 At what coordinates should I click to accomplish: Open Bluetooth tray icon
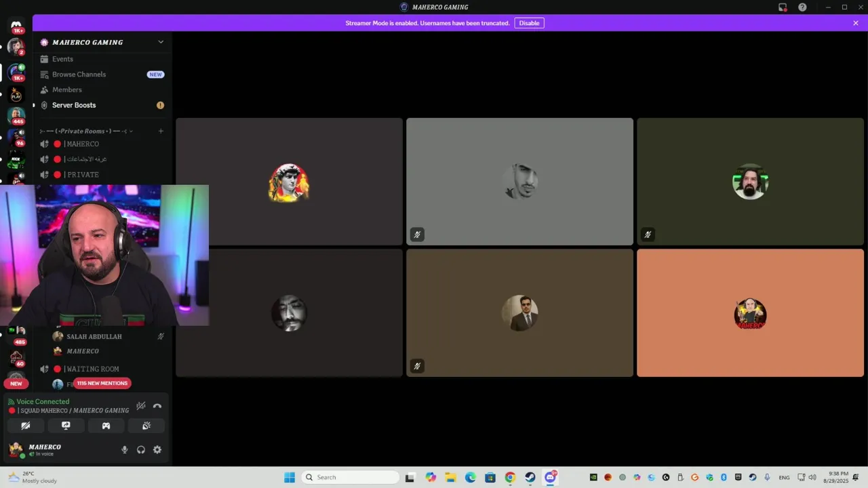point(724,477)
